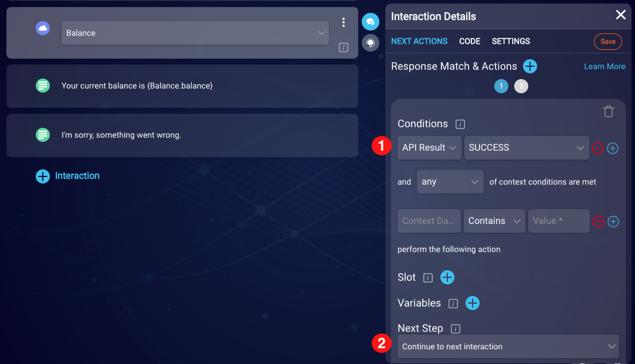
Task: Remove the API Result condition with the minus icon
Action: (597, 148)
